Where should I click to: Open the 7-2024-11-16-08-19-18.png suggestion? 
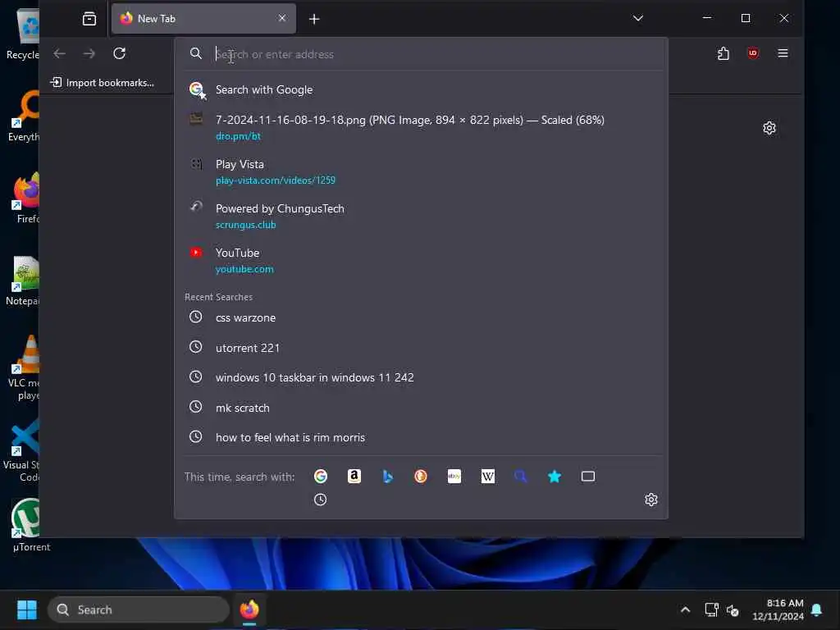[421, 127]
